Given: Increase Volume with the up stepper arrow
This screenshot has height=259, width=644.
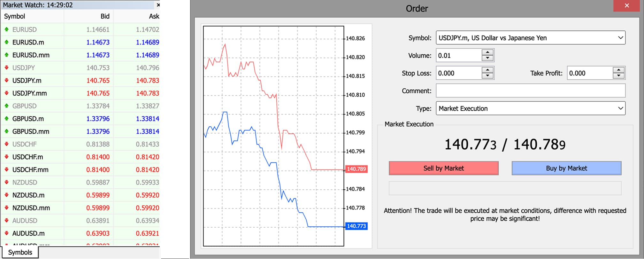Looking at the screenshot, I should [x=487, y=52].
